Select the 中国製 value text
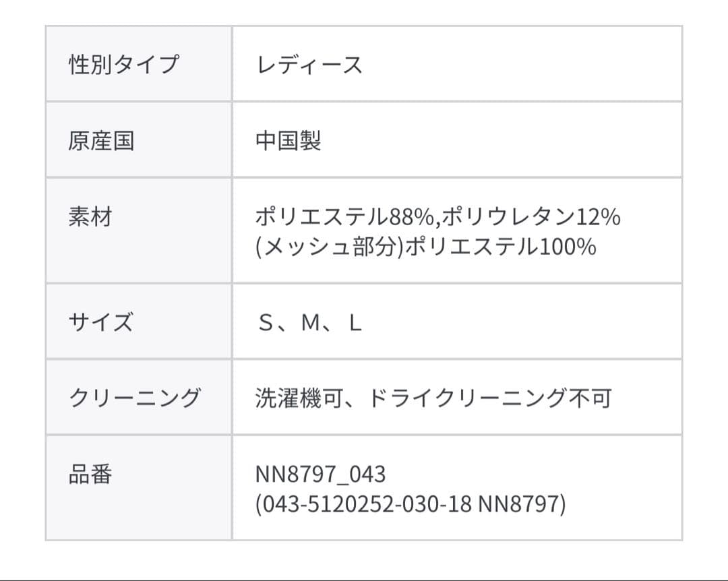 (288, 141)
